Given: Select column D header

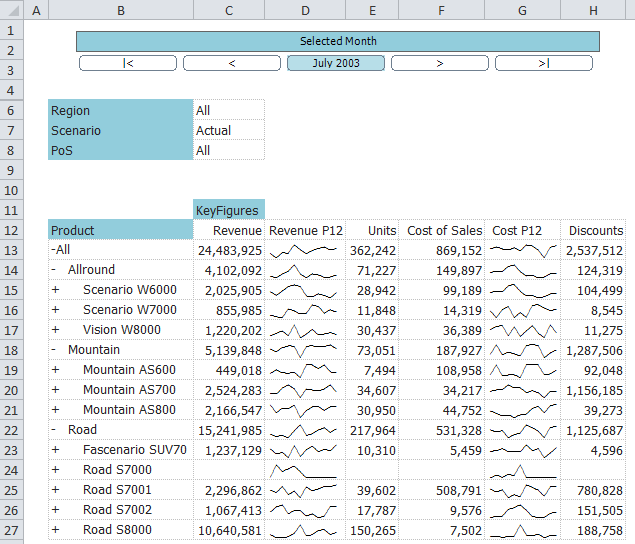Looking at the screenshot, I should tap(305, 10).
